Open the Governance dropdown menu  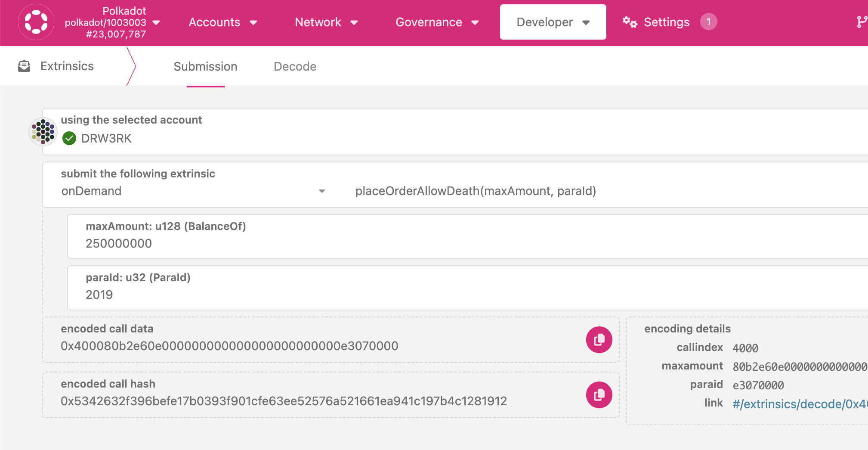[x=437, y=22]
